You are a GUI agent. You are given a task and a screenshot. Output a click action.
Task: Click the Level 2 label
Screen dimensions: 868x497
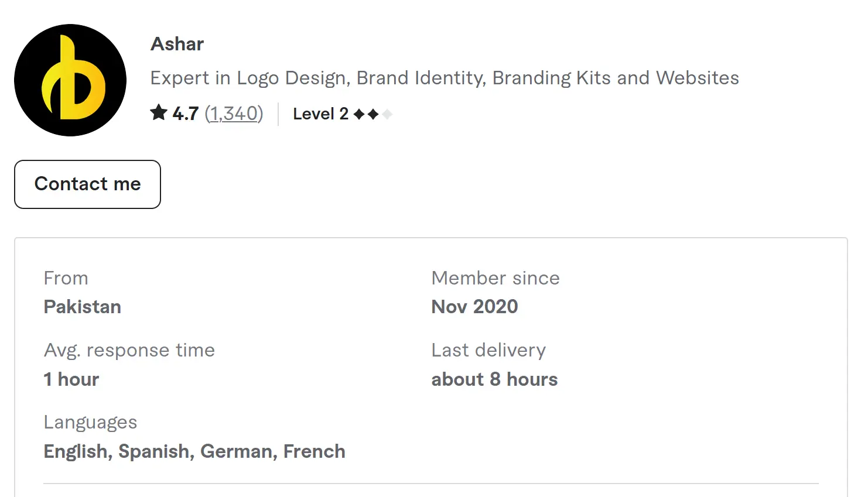[x=320, y=114]
